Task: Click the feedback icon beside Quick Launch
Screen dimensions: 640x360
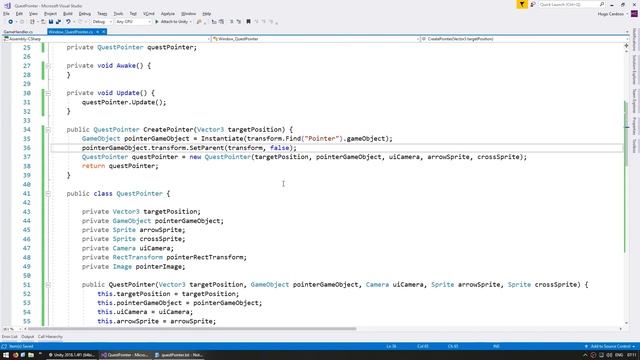Action: (533, 4)
